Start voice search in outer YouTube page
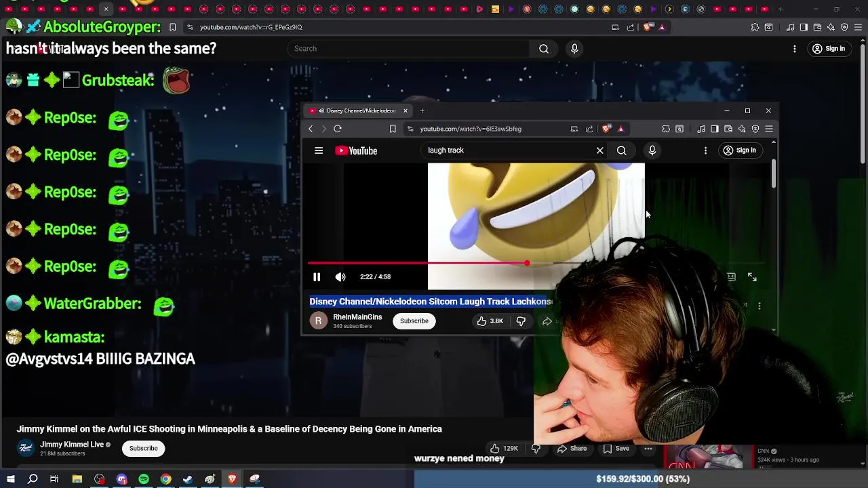868x488 pixels. tap(574, 49)
